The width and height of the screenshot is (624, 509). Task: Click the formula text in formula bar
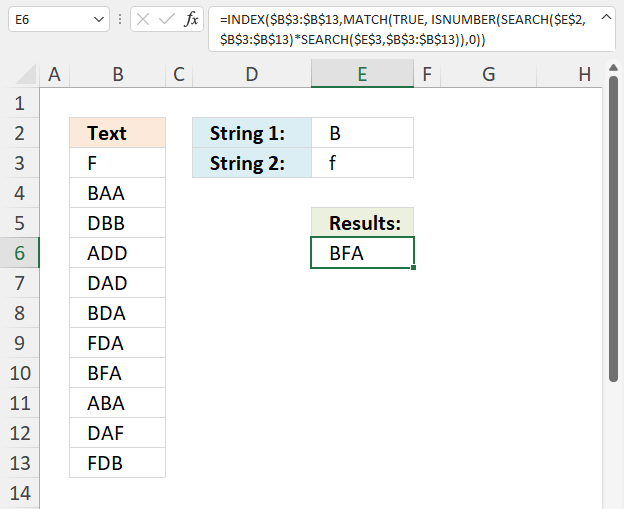click(x=400, y=27)
